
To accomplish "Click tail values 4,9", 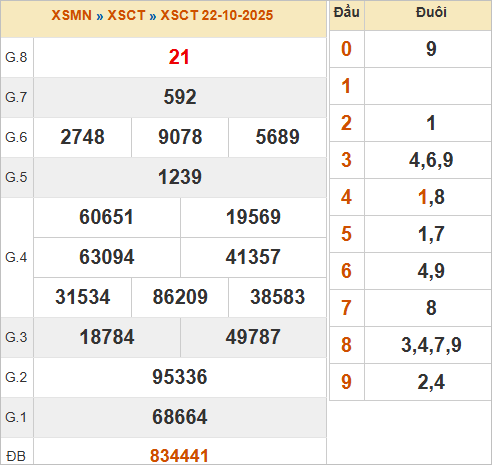I will tap(431, 271).
